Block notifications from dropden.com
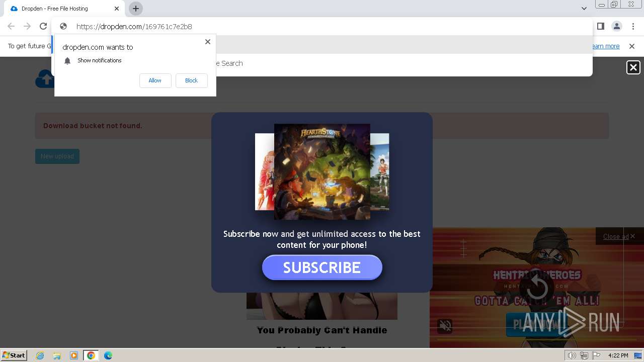Image resolution: width=644 pixels, height=362 pixels. pyautogui.click(x=191, y=80)
